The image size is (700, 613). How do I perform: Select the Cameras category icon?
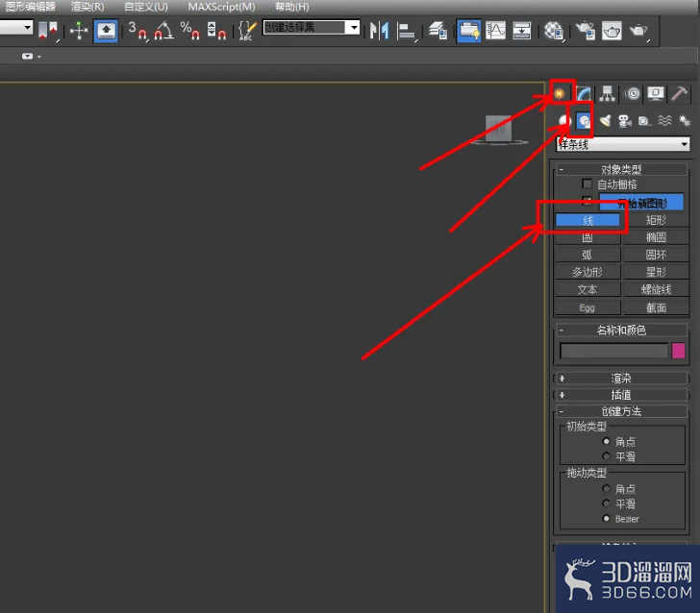point(625,121)
